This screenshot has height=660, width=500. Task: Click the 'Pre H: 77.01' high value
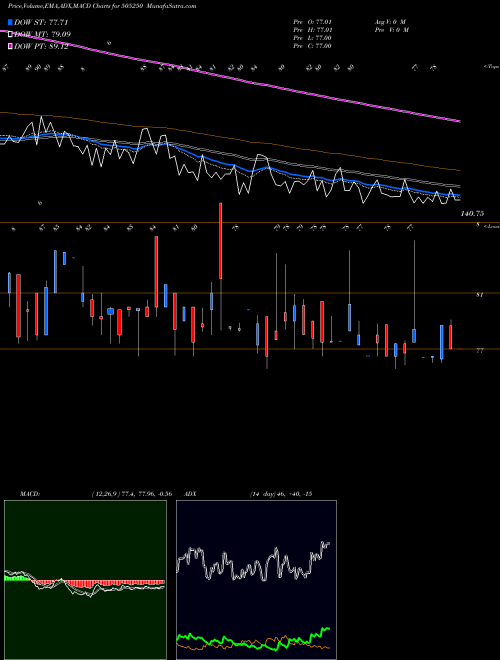(x=313, y=30)
